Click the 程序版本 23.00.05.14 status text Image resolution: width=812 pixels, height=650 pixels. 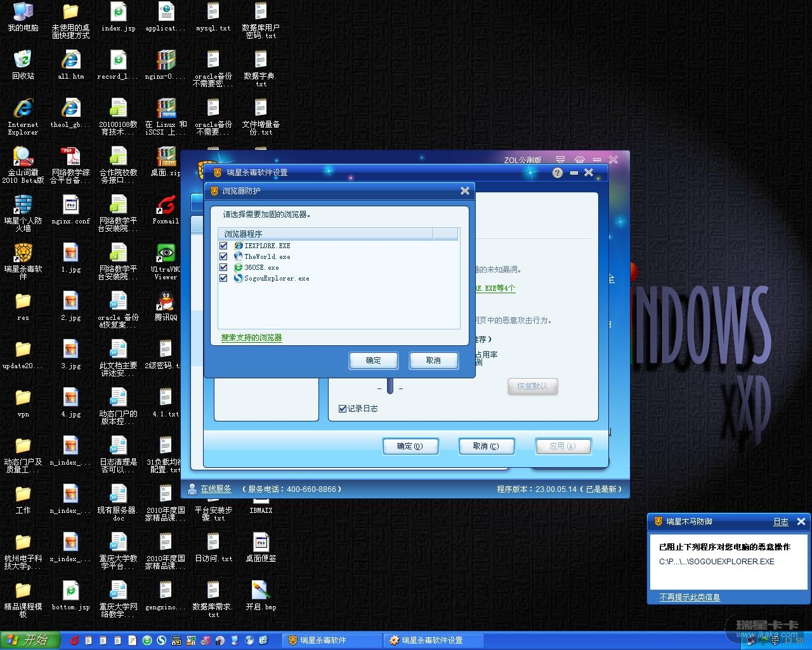(x=559, y=489)
